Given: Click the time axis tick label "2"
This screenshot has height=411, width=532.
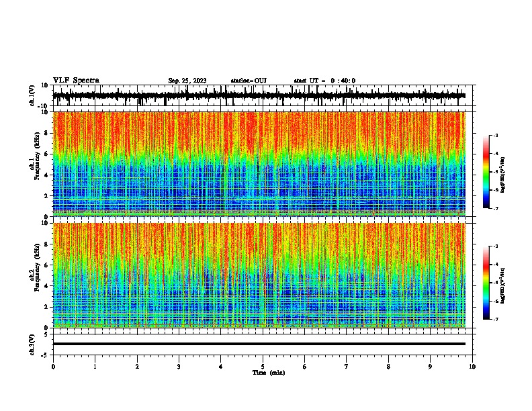Looking at the screenshot, I should pos(137,367).
